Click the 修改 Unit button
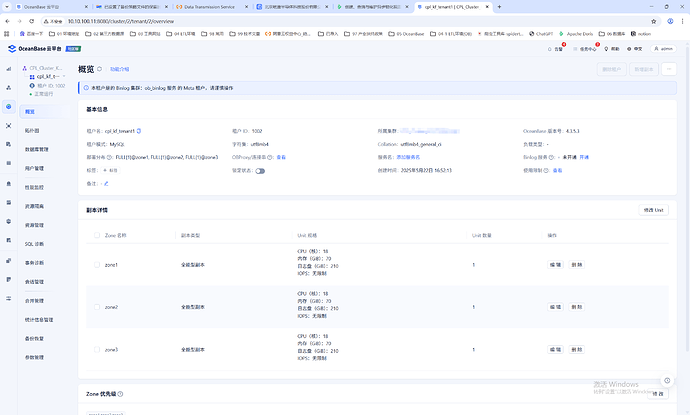 [654, 210]
